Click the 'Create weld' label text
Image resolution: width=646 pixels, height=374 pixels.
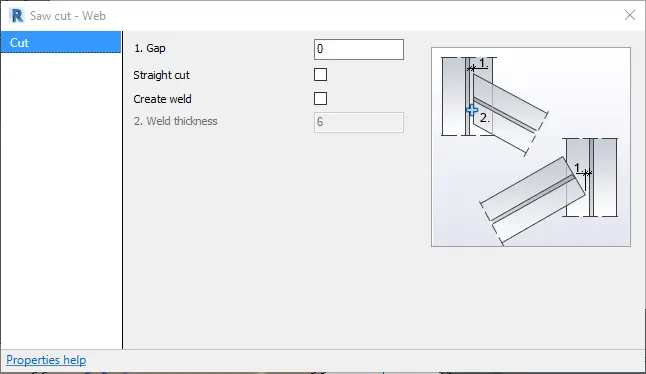click(162, 99)
